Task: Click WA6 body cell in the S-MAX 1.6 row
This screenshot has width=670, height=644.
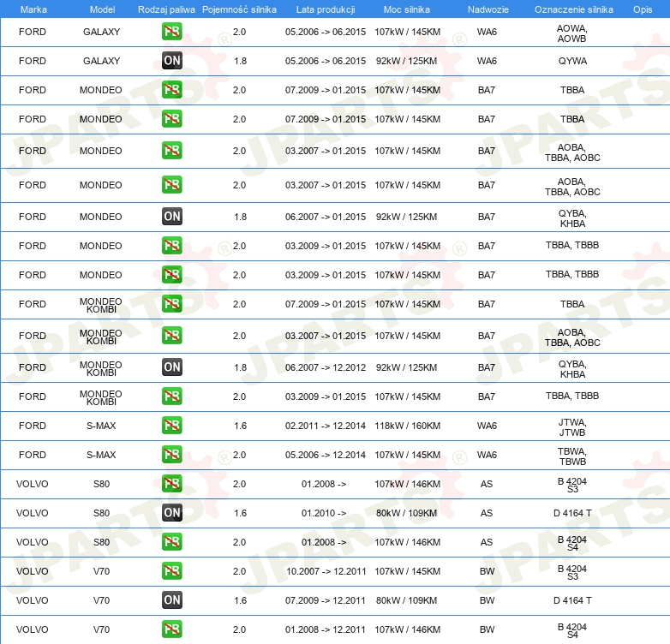Action: click(487, 426)
